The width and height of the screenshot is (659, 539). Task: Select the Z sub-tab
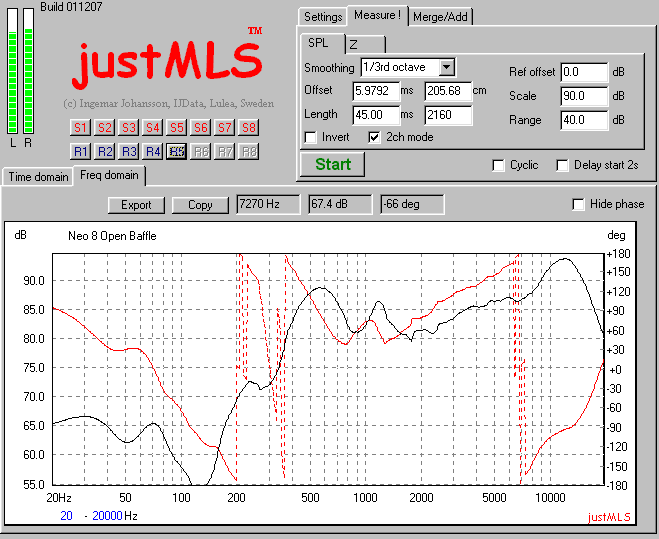tap(365, 45)
